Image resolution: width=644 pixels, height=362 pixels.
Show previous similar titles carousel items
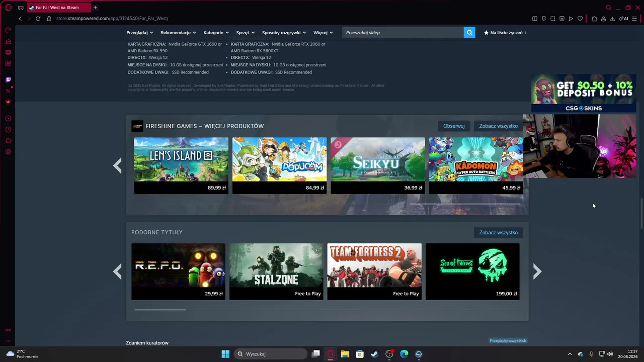(x=117, y=272)
